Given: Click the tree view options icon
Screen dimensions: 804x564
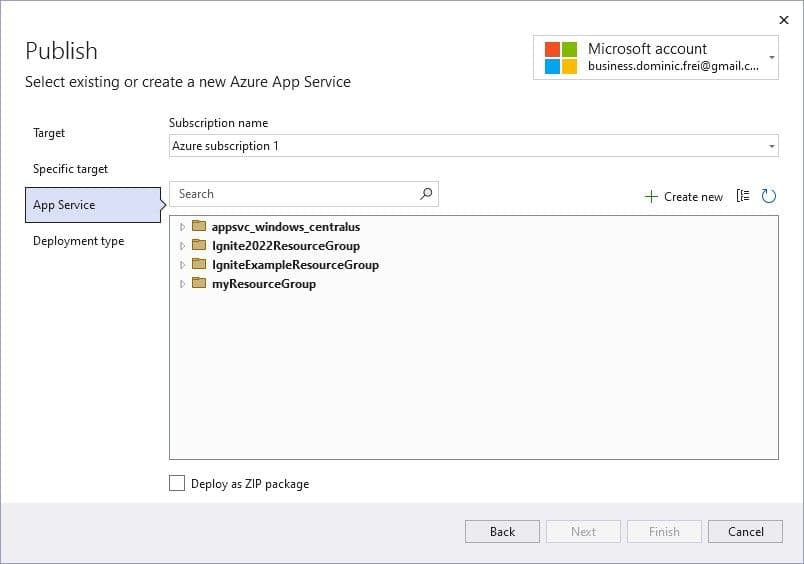Looking at the screenshot, I should point(743,196).
